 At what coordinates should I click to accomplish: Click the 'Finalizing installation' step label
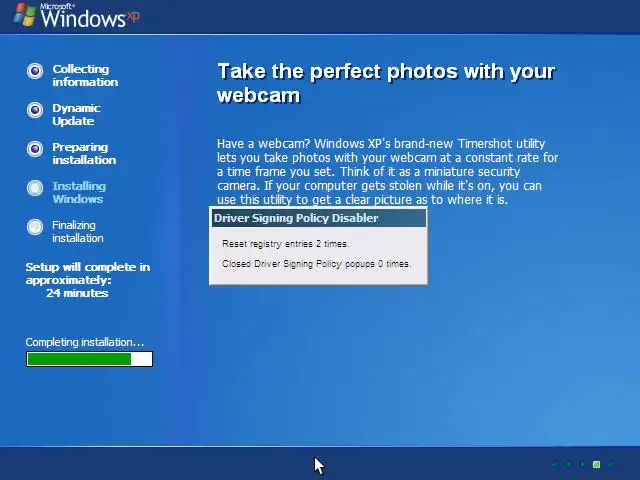click(x=78, y=231)
